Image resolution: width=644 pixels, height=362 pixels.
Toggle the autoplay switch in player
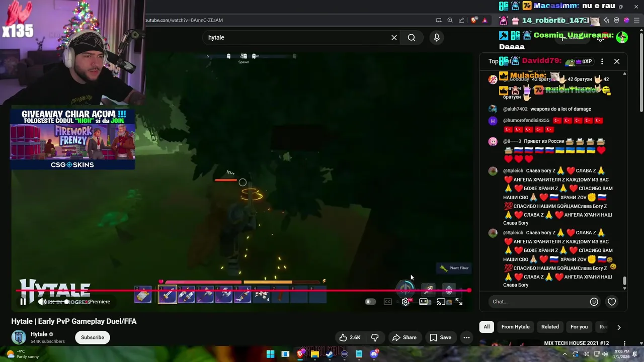370,302
